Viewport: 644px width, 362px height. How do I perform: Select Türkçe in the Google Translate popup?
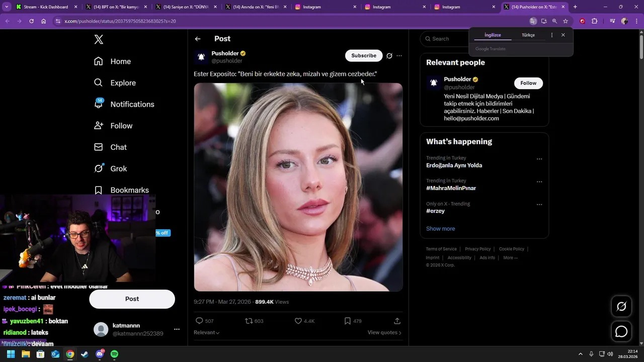click(x=528, y=35)
